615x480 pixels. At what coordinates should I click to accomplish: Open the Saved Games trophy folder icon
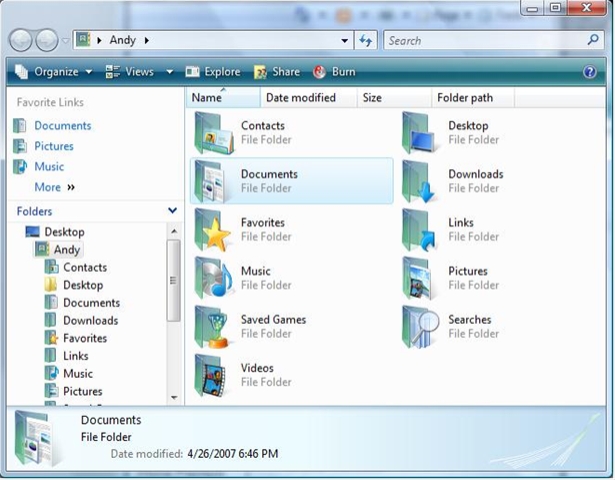point(212,327)
